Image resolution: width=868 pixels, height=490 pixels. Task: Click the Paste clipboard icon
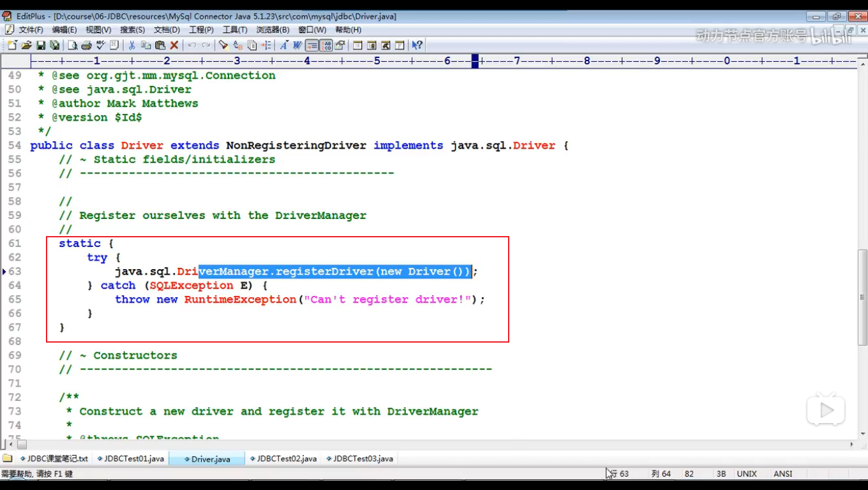(160, 45)
